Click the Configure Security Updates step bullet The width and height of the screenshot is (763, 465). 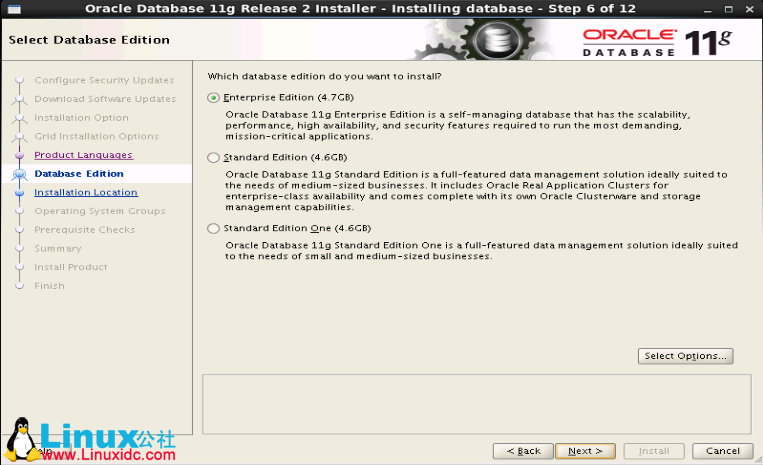pyautogui.click(x=19, y=80)
